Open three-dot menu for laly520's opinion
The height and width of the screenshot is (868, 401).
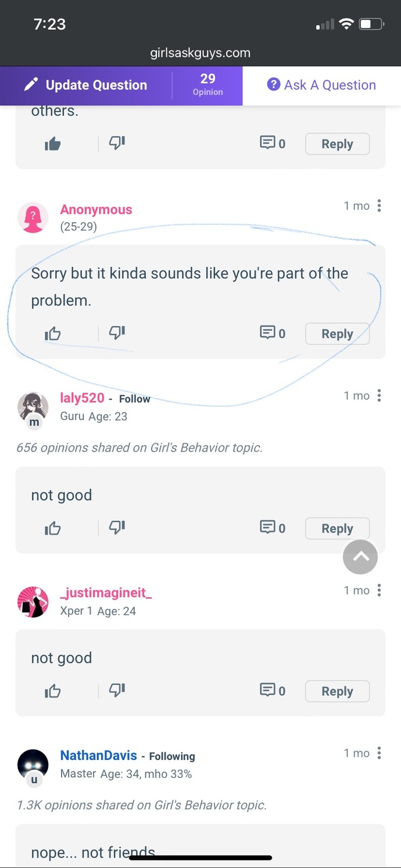[379, 396]
